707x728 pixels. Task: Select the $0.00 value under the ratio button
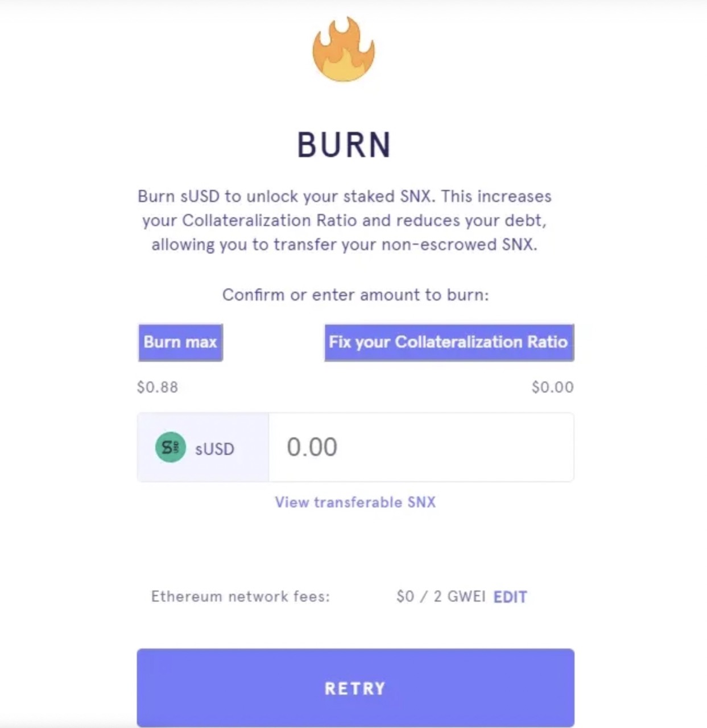coord(552,387)
